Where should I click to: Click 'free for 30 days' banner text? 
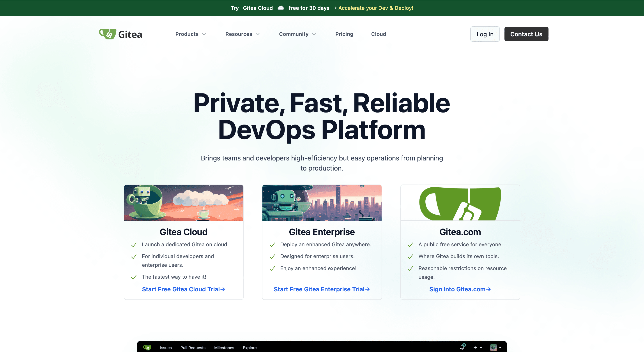point(309,8)
